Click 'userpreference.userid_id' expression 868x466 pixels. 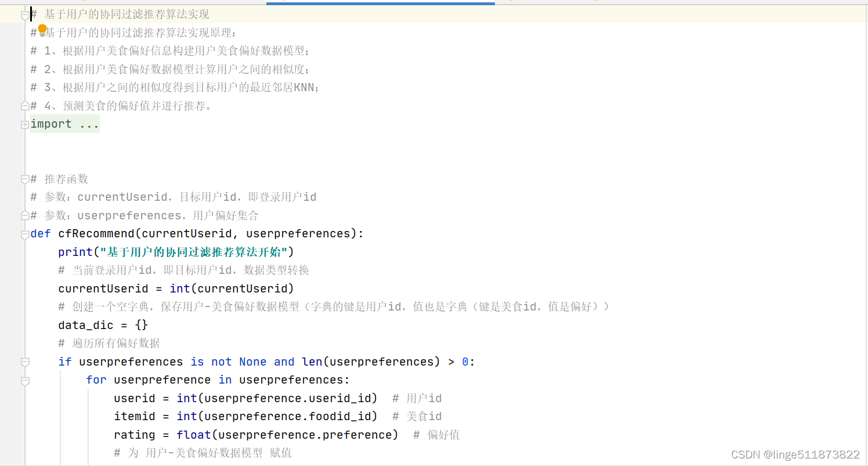[x=288, y=398]
